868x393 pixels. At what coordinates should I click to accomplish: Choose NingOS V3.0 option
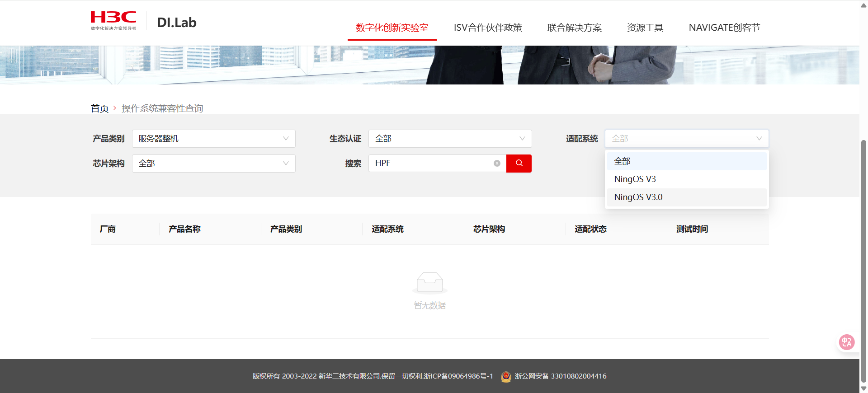(x=687, y=197)
